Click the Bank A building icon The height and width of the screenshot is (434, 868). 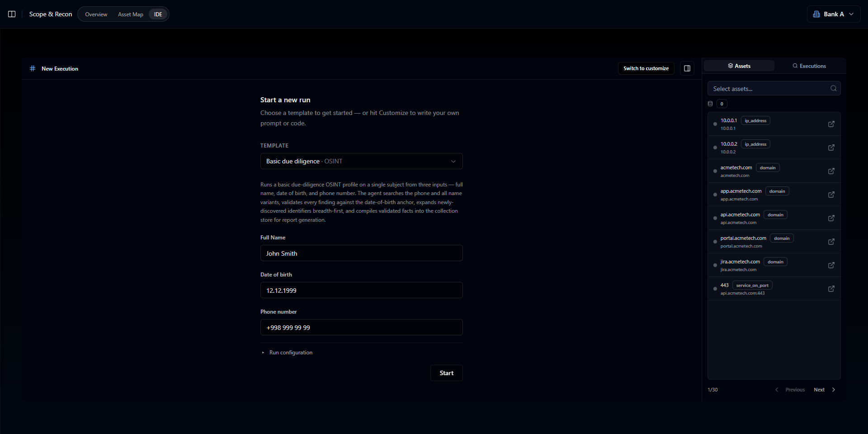(816, 14)
